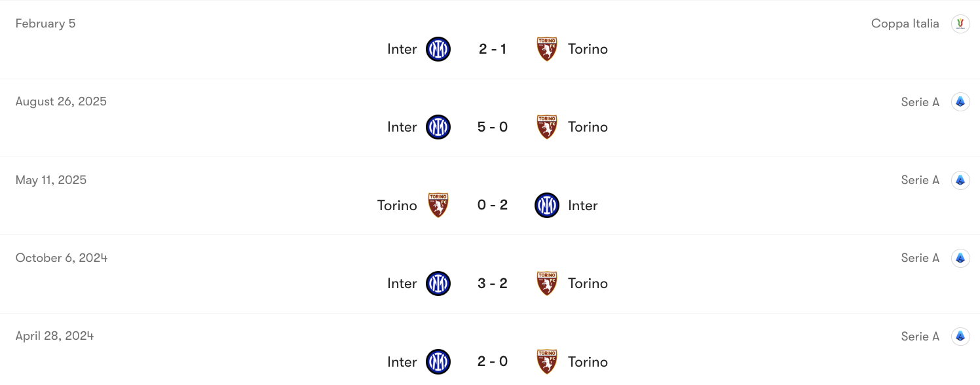980x385 pixels.
Task: Click the Serie A icon beside October 6, 2024
Action: (960, 258)
